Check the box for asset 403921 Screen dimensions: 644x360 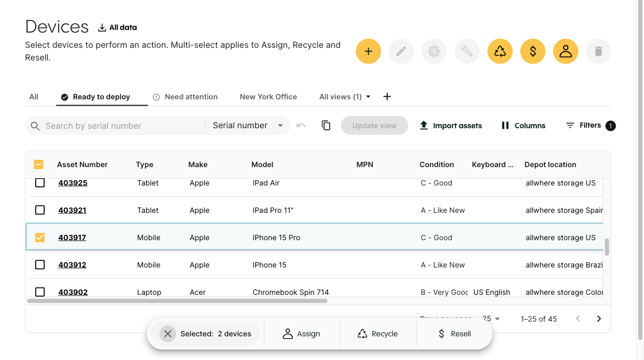(x=40, y=210)
